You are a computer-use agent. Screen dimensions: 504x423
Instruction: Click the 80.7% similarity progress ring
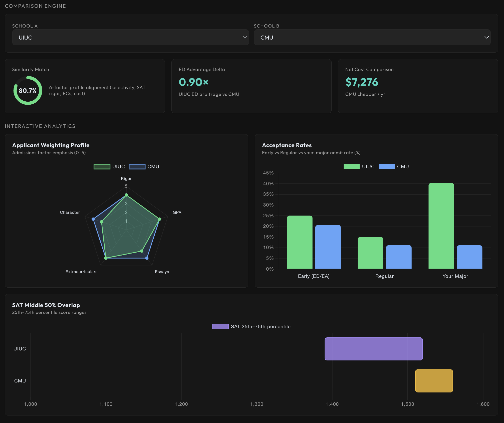click(x=28, y=90)
